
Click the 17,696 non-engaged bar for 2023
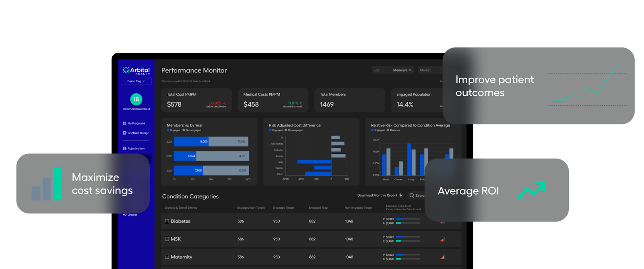point(229,142)
